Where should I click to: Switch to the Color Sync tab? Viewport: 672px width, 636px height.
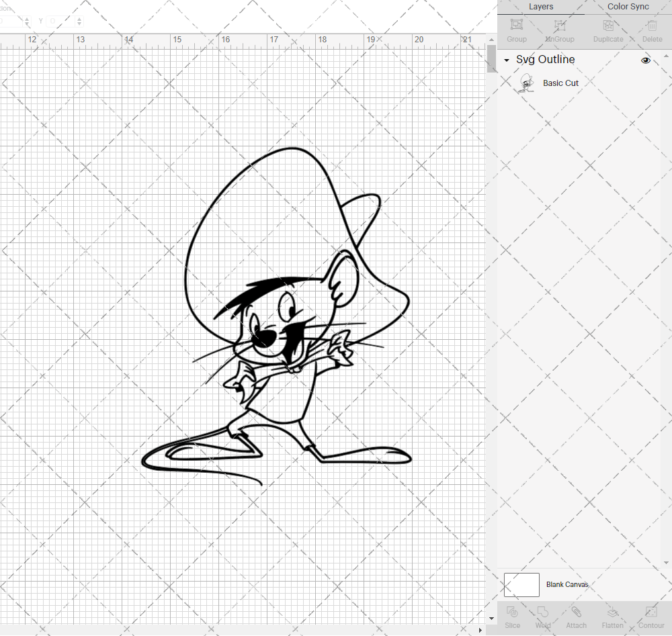point(628,7)
